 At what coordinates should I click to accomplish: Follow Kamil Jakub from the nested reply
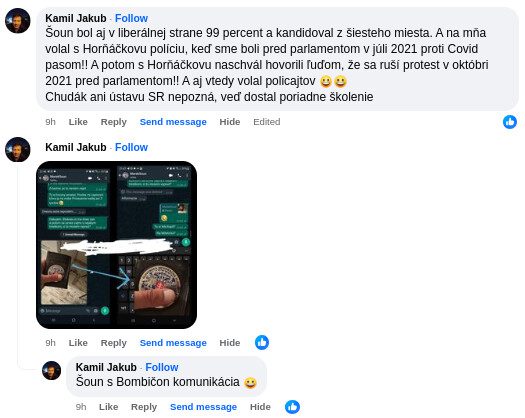pos(162,367)
